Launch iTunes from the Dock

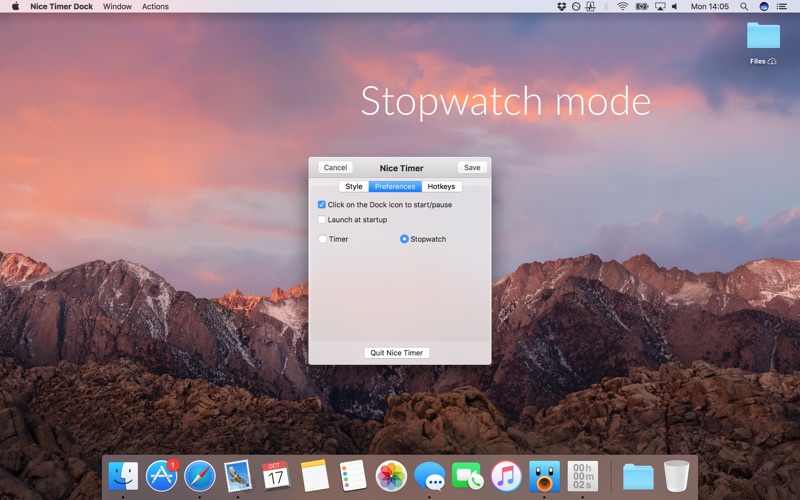click(506, 476)
